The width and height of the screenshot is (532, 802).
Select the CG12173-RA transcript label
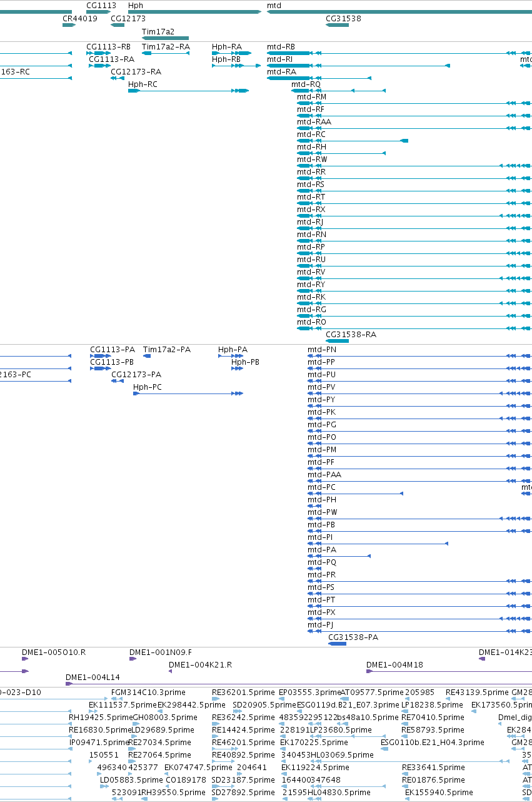(x=136, y=72)
